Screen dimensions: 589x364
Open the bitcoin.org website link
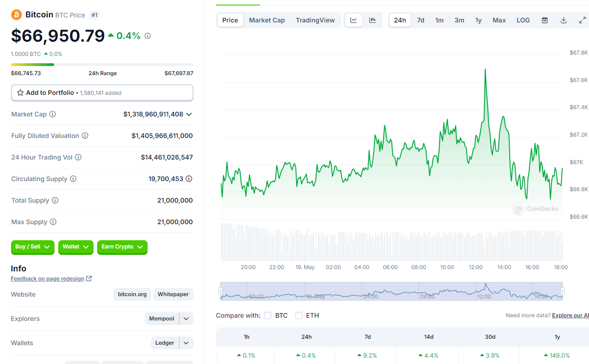point(132,294)
